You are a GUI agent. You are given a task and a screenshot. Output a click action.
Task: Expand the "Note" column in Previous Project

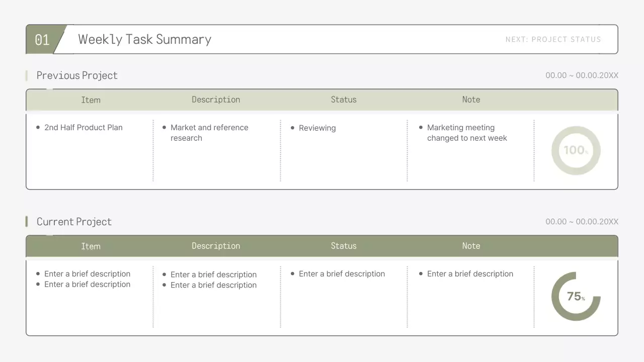471,100
